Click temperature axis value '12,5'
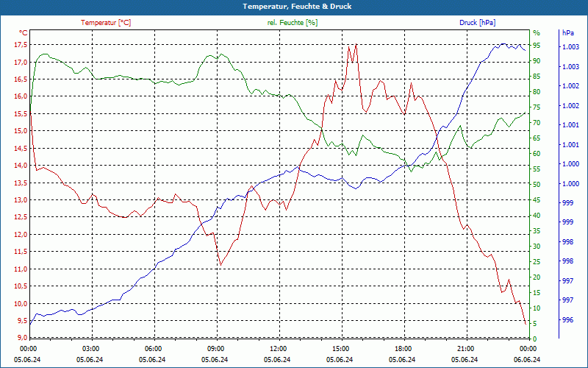This screenshot has height=368, width=588. tap(21, 217)
